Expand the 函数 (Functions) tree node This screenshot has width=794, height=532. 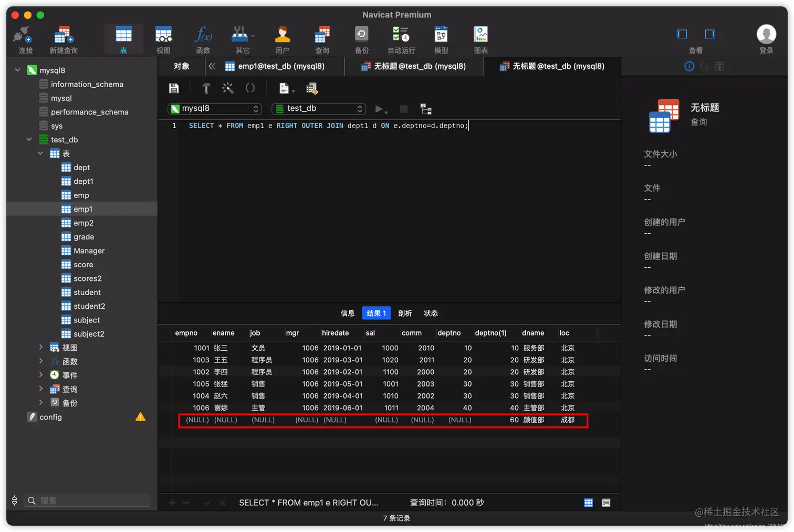[x=40, y=361]
